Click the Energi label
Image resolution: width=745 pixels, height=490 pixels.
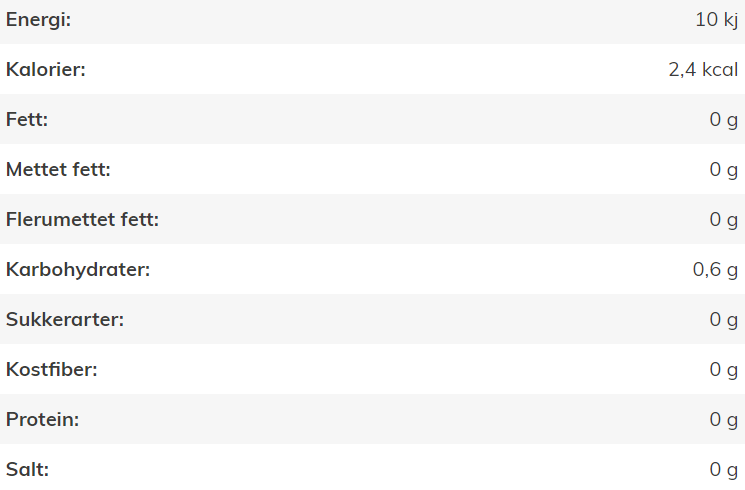(x=38, y=20)
